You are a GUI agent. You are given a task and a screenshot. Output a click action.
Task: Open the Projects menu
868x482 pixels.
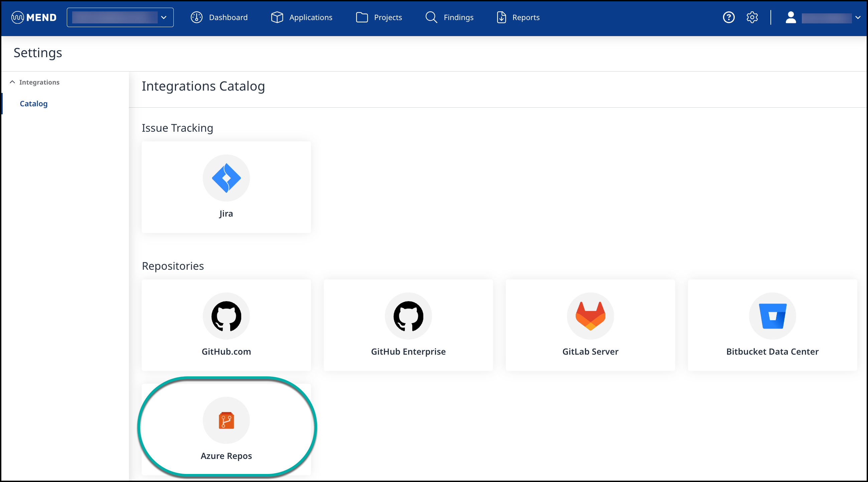(x=388, y=17)
